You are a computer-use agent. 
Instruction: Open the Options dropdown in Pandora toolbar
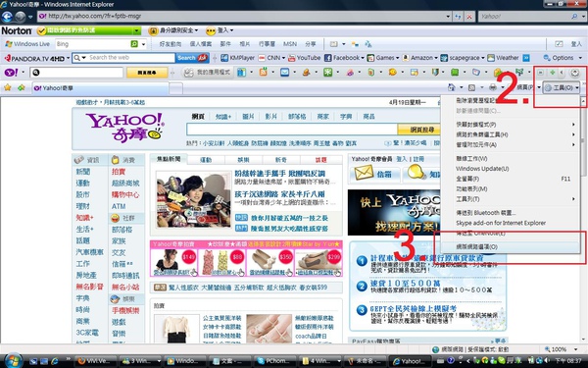pos(563,58)
